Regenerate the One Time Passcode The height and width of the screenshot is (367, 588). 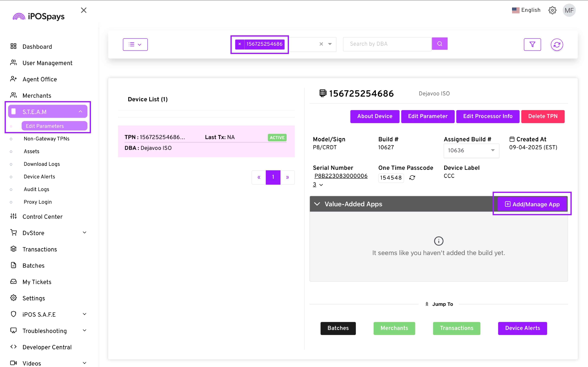[x=412, y=178]
